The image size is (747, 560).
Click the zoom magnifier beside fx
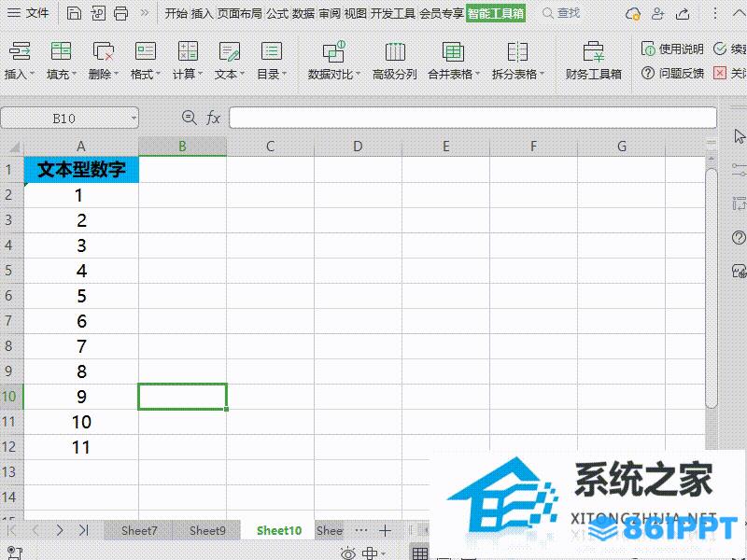point(190,118)
